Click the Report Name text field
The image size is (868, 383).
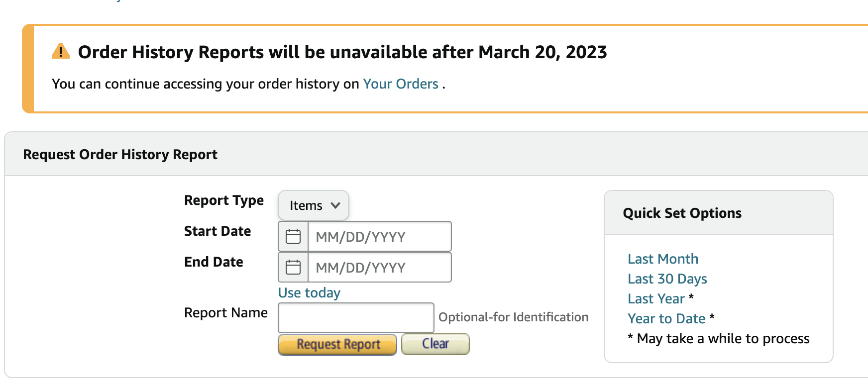(355, 317)
